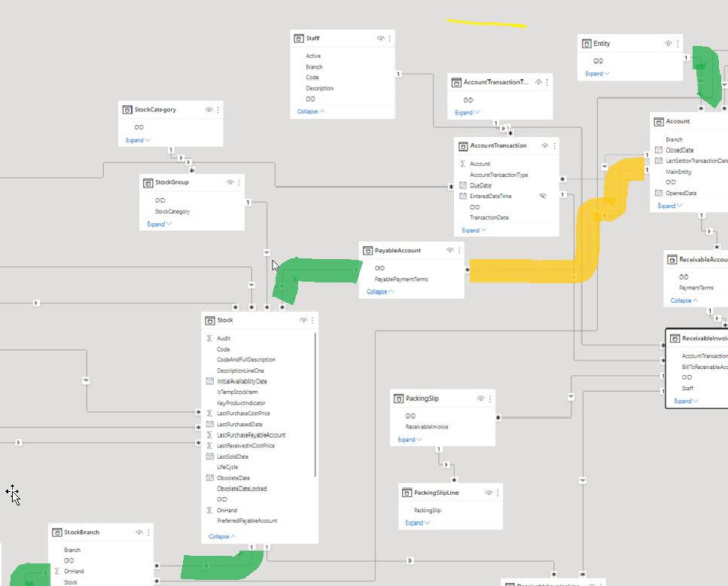Image resolution: width=728 pixels, height=586 pixels.
Task: Collapse the Staff table fields
Action: point(311,111)
